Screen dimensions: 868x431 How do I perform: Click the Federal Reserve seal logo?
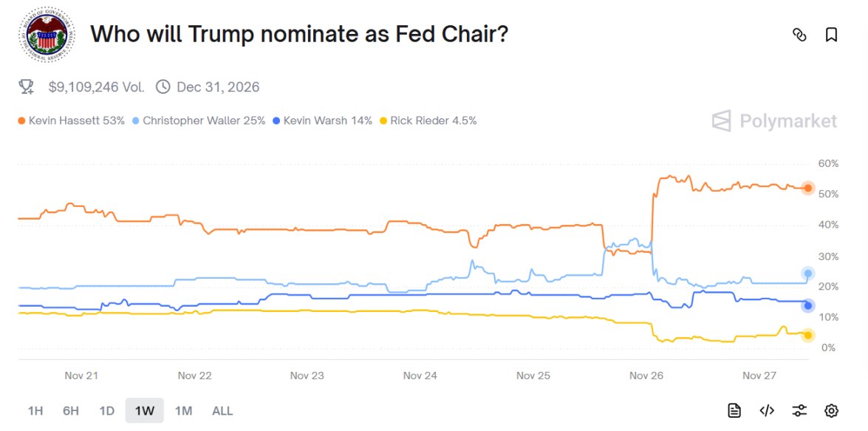tap(47, 35)
